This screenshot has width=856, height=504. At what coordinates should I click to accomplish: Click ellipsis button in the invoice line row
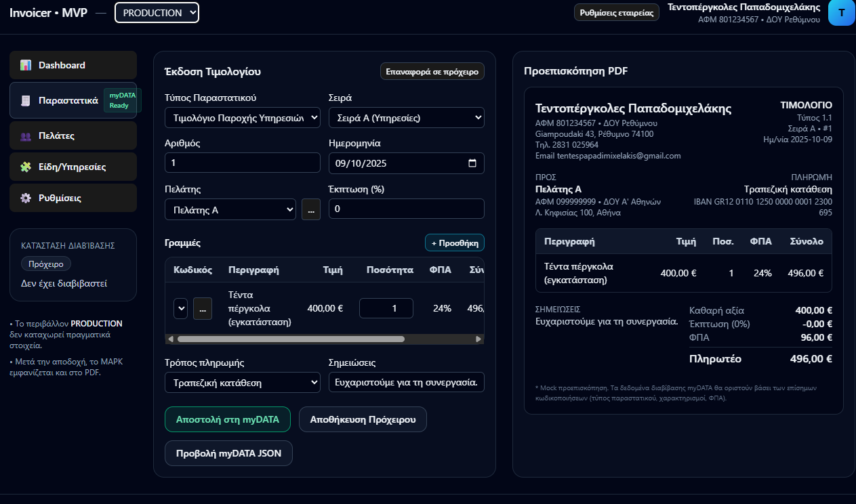click(x=203, y=308)
